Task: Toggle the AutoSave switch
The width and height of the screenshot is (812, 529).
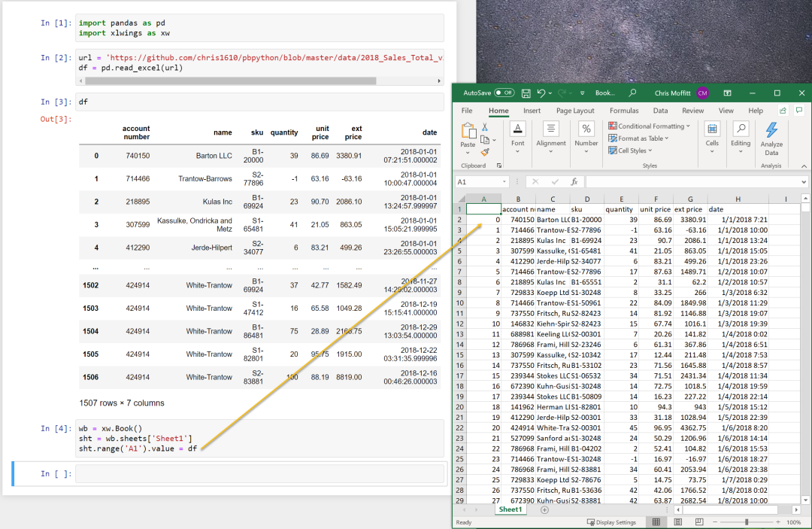Action: pyautogui.click(x=504, y=93)
